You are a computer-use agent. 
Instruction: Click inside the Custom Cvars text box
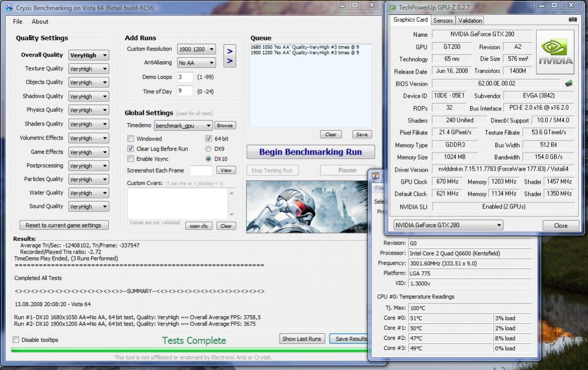click(x=177, y=203)
